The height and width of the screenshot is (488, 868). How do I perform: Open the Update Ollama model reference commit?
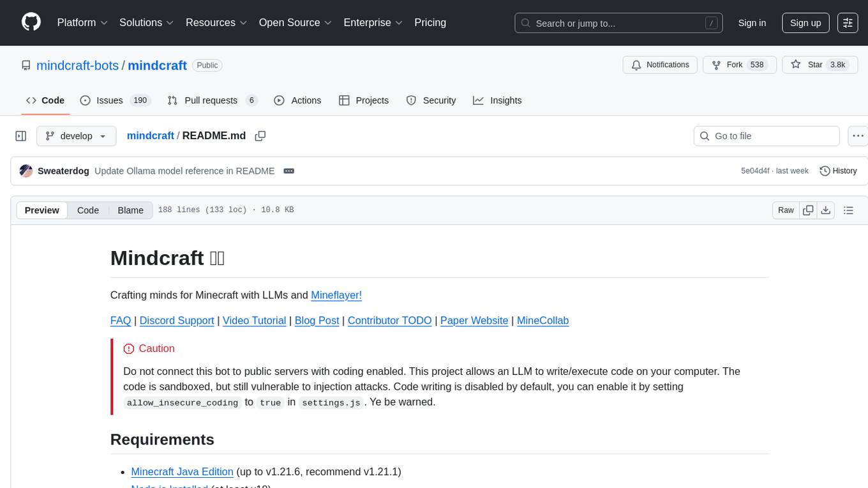(184, 171)
